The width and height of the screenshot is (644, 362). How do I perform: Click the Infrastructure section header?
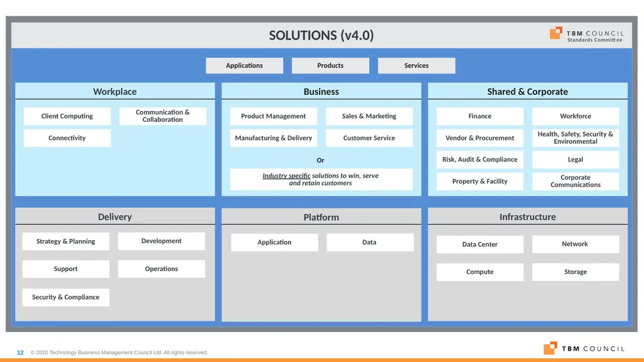click(528, 217)
